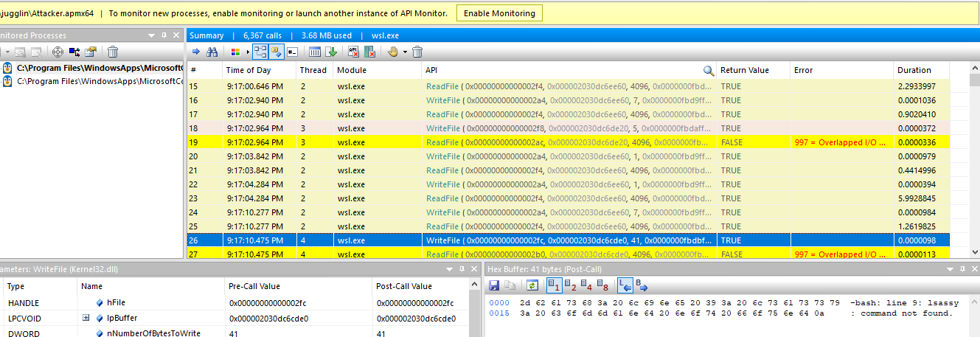Toggle 1-byte grouping in Hex Buffer

coord(552,285)
